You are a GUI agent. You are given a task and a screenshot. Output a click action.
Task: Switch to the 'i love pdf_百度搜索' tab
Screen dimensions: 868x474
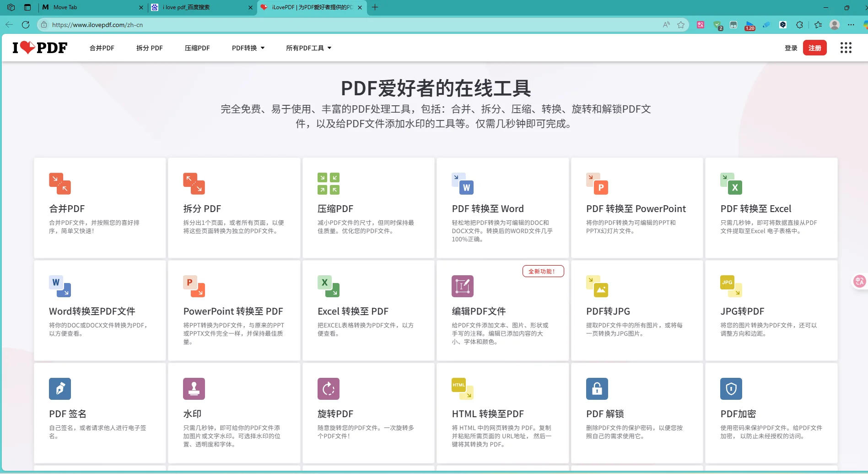[201, 7]
